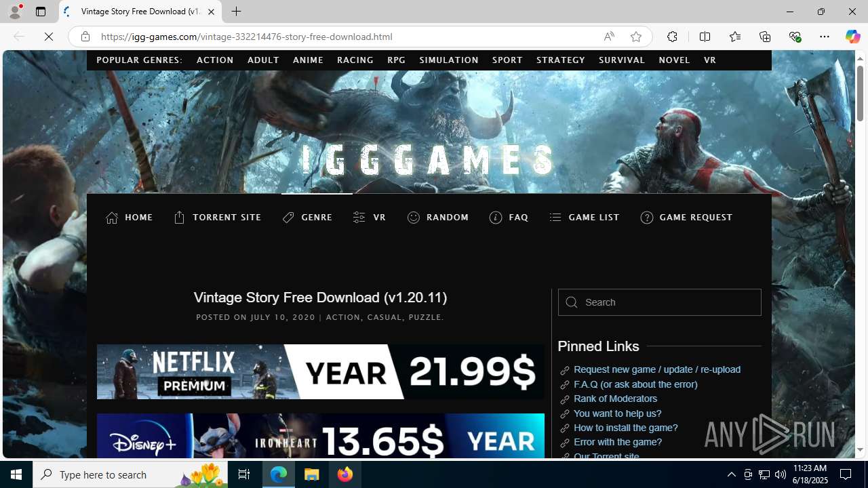Click the CASUAL category link under title
The width and height of the screenshot is (868, 488).
click(x=384, y=317)
